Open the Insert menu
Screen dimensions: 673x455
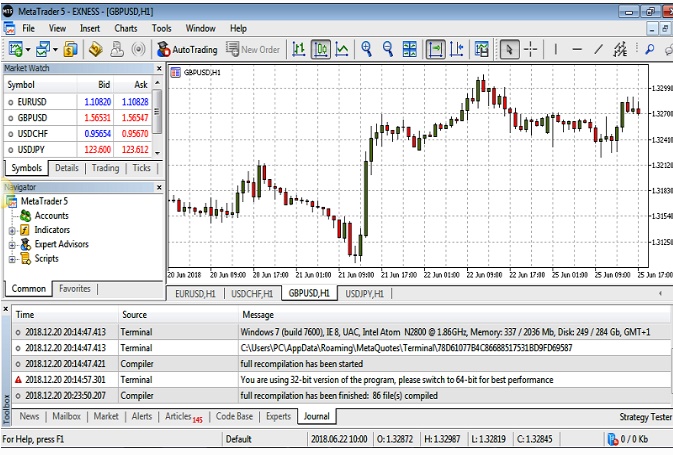tap(90, 29)
